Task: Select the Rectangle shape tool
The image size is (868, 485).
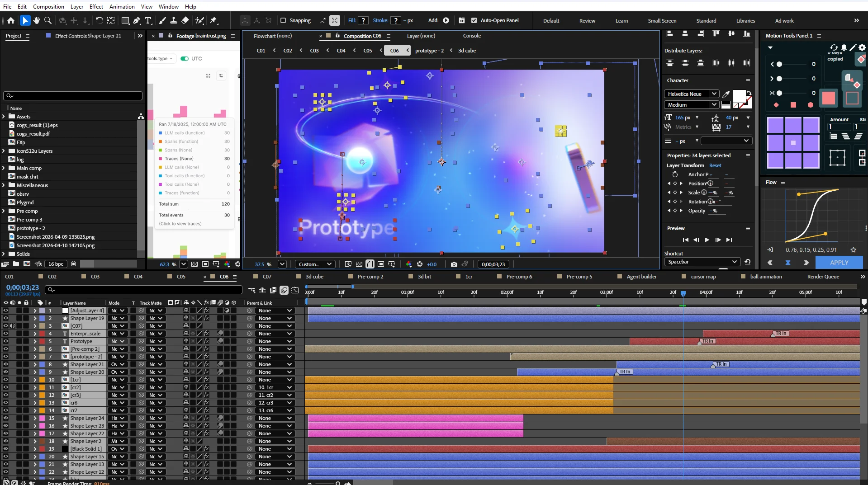Action: (125, 20)
